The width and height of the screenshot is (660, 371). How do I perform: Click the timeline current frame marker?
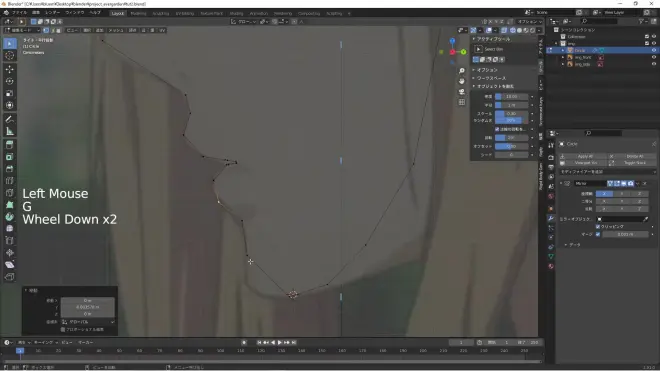pyautogui.click(x=20, y=350)
